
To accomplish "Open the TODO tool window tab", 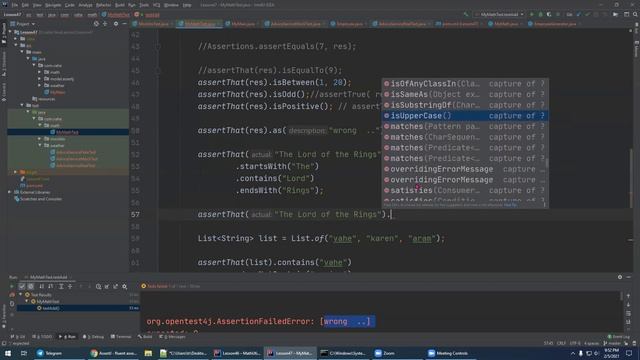I will [x=42, y=337].
